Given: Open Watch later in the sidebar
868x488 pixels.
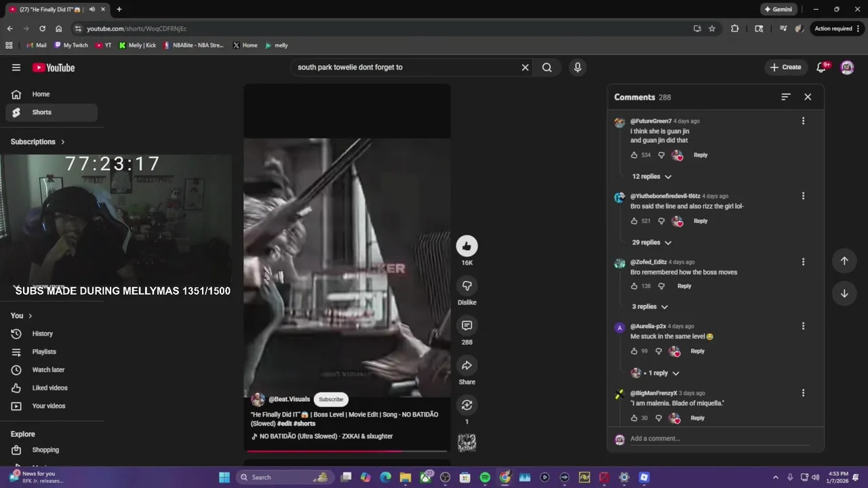Looking at the screenshot, I should point(52,370).
